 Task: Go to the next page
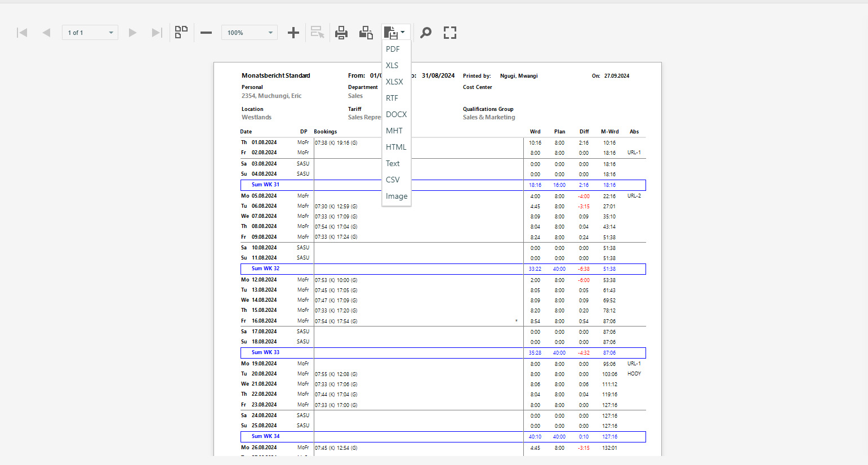pyautogui.click(x=133, y=33)
